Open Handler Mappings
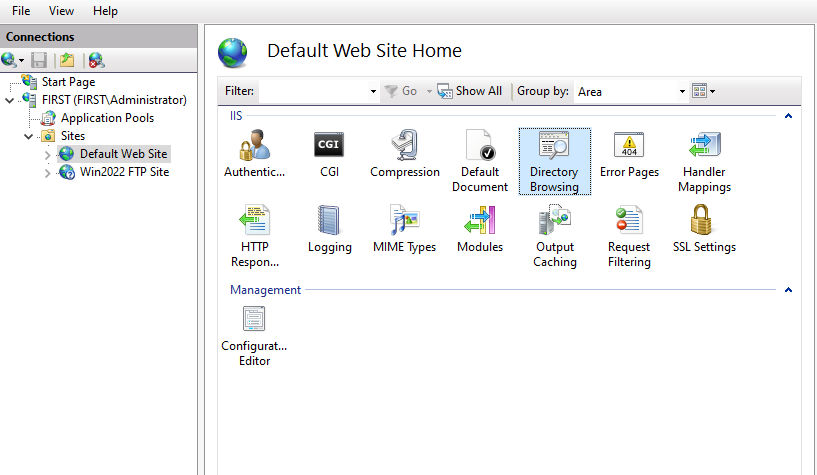Image resolution: width=817 pixels, height=475 pixels. [704, 161]
